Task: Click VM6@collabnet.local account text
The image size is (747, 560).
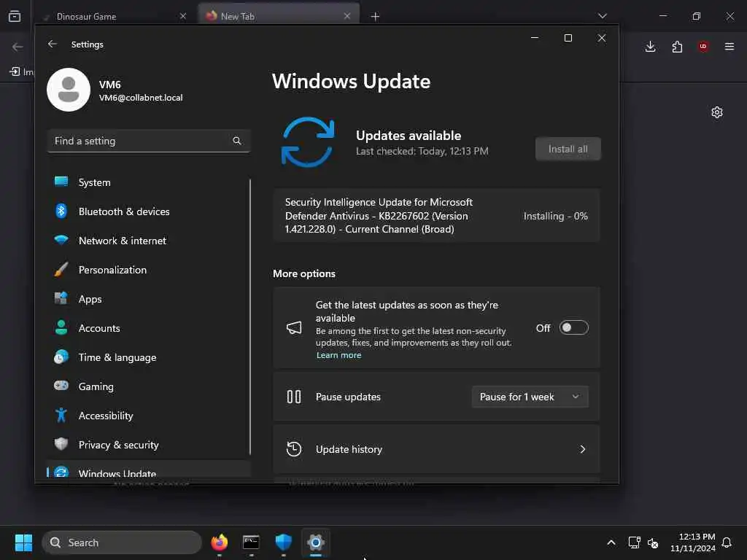Action: click(x=141, y=98)
